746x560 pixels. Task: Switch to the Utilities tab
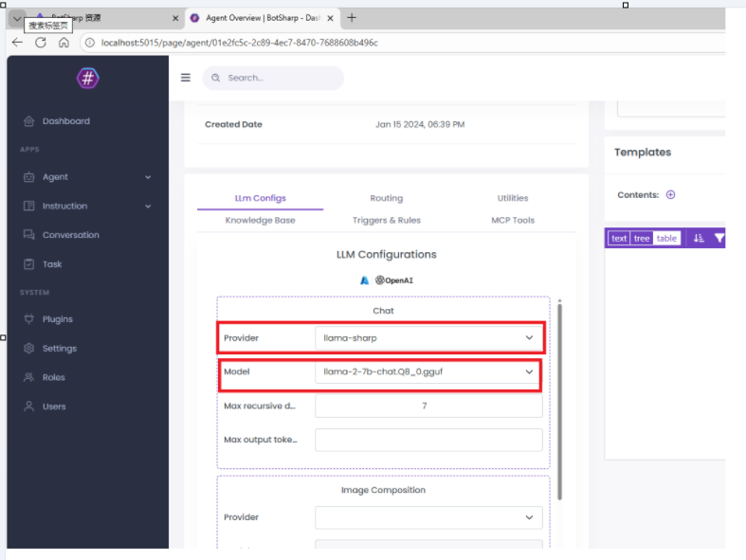pos(513,198)
